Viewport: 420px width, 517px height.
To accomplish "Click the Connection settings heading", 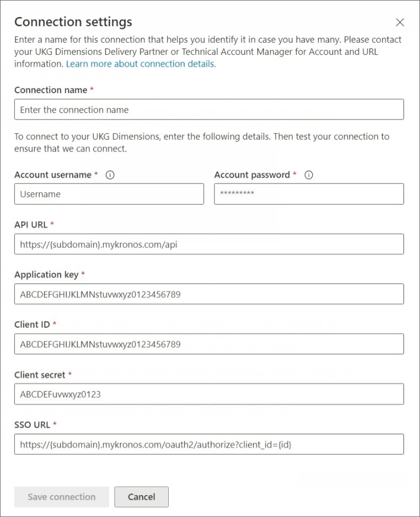I will [x=73, y=22].
